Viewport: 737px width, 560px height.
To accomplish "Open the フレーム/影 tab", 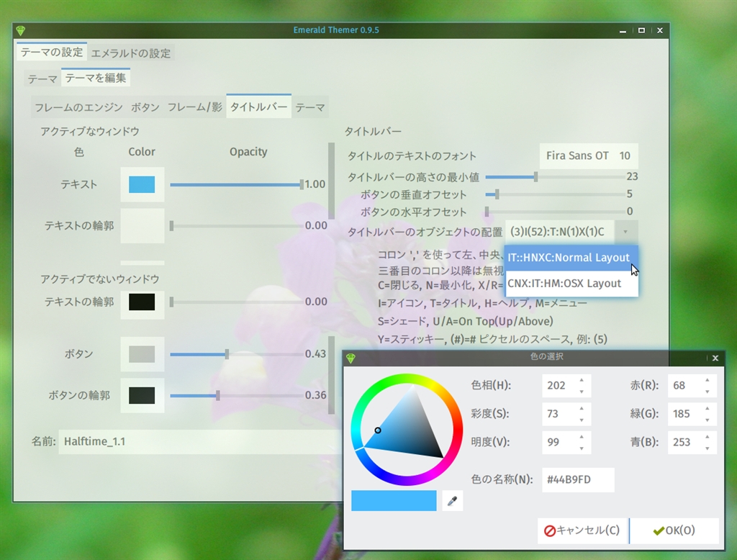I will (194, 107).
